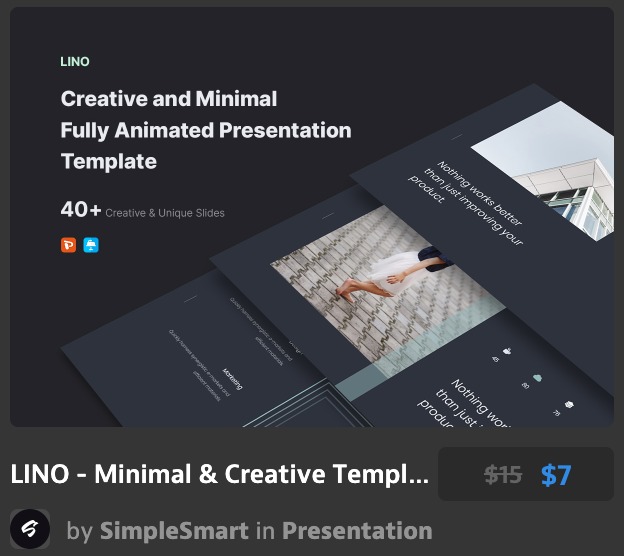Click the white icon above 78
The image size is (624, 556).
tap(569, 405)
